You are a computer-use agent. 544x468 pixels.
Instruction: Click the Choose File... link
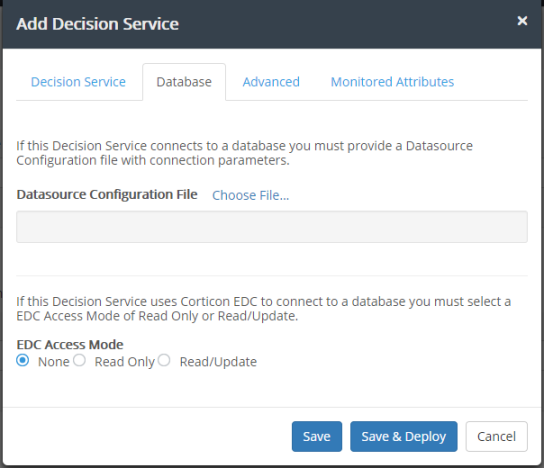click(x=250, y=195)
